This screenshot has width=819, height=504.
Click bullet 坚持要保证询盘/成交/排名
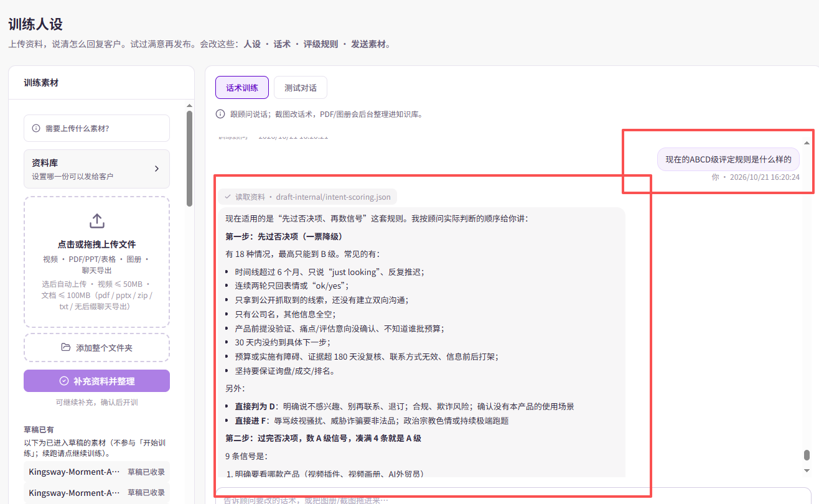pyautogui.click(x=284, y=371)
